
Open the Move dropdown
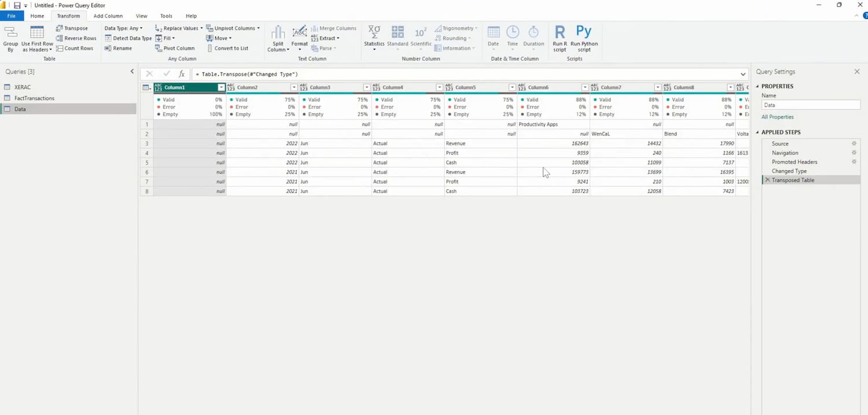coord(219,38)
